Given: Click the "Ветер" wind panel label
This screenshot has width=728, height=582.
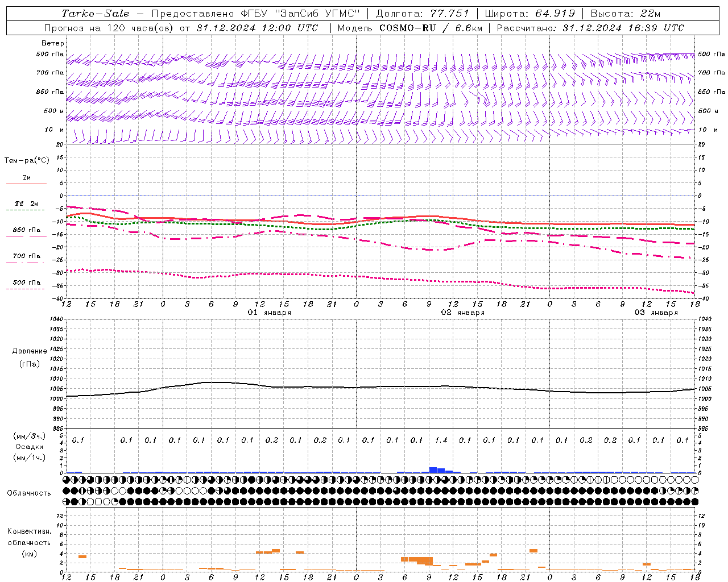Looking at the screenshot, I should [53, 43].
